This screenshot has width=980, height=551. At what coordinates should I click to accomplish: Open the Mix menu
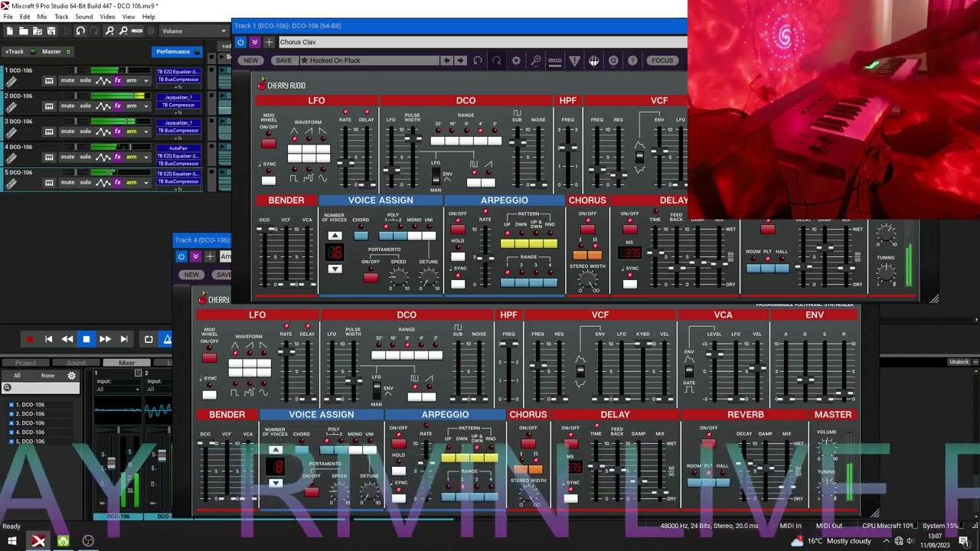(x=42, y=17)
